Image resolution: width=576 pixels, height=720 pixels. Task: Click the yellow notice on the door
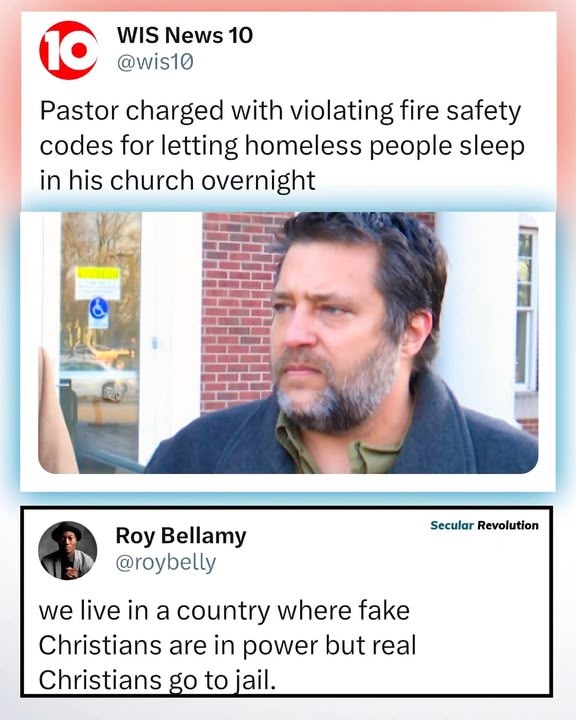[98, 283]
